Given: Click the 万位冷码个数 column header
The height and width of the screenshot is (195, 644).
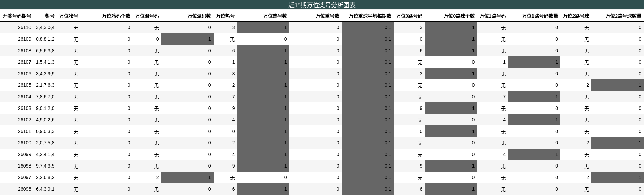Looking at the screenshot, I should (x=116, y=16).
